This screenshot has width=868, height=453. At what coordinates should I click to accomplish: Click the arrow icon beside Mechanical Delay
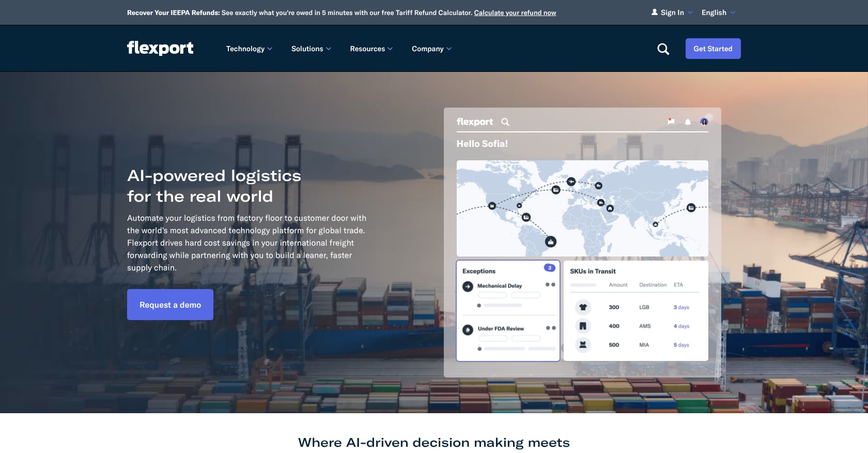468,286
